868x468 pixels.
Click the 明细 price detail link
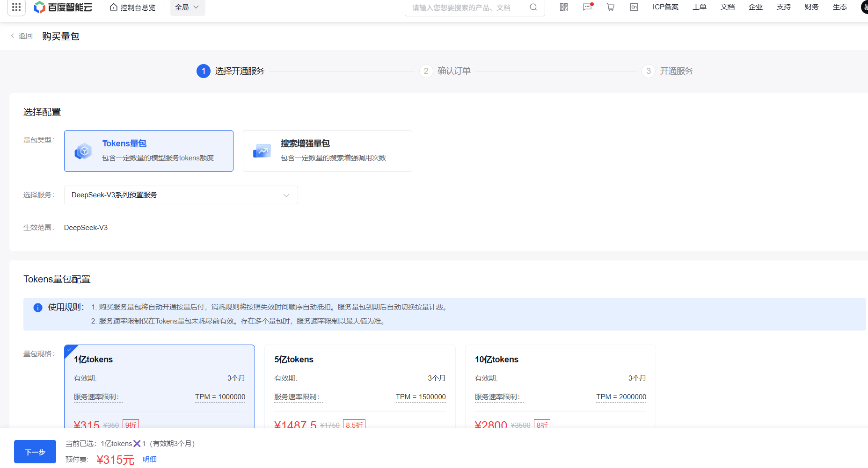click(x=150, y=459)
